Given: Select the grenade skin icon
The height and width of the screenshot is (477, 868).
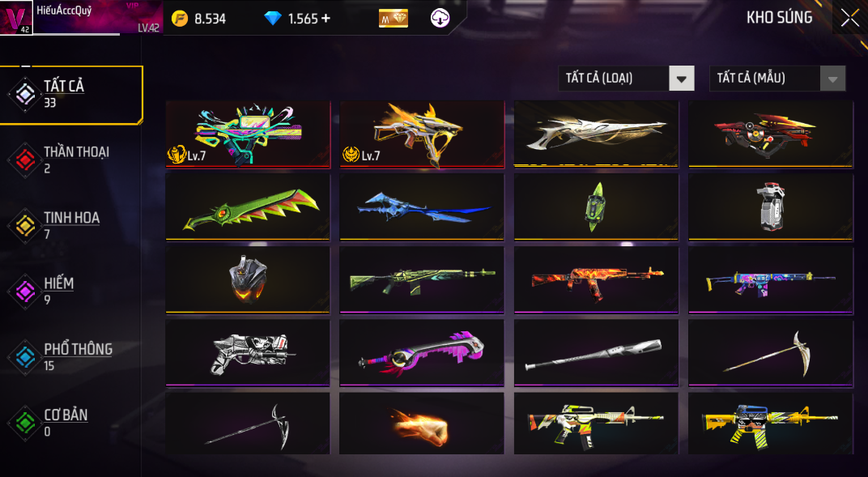Looking at the screenshot, I should tap(771, 207).
